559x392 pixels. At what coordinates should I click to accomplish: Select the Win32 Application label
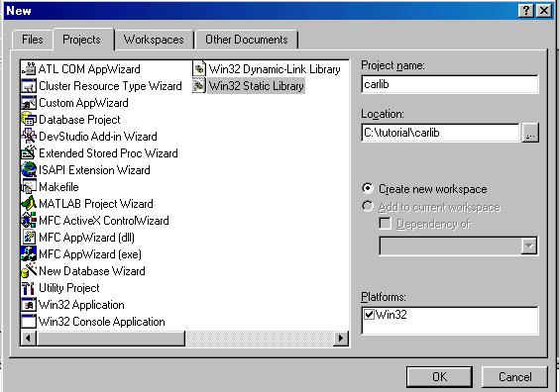[x=81, y=305]
